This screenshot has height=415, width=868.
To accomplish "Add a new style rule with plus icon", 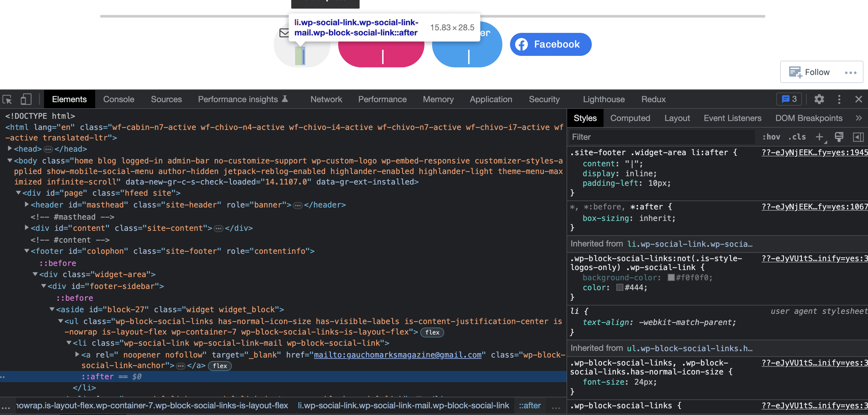I will click(x=819, y=137).
